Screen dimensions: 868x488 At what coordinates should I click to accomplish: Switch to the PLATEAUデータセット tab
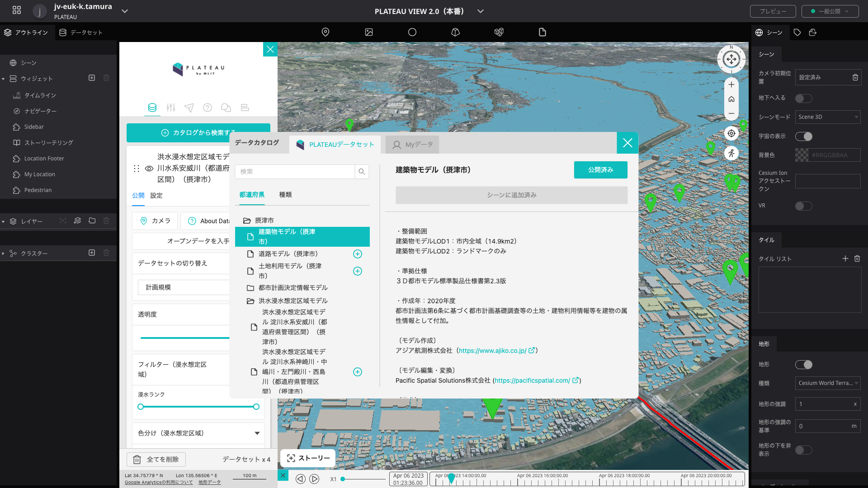335,145
